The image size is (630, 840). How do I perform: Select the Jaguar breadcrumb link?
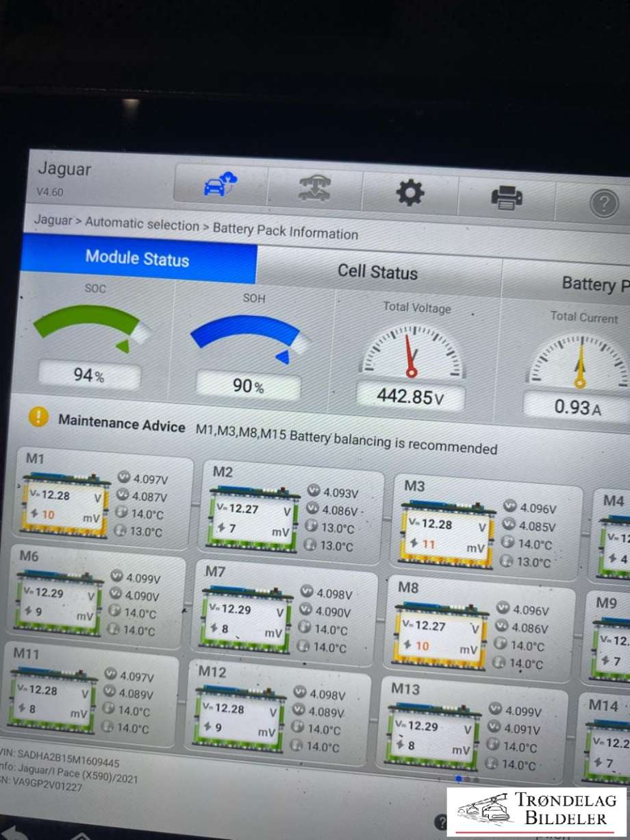point(53,221)
